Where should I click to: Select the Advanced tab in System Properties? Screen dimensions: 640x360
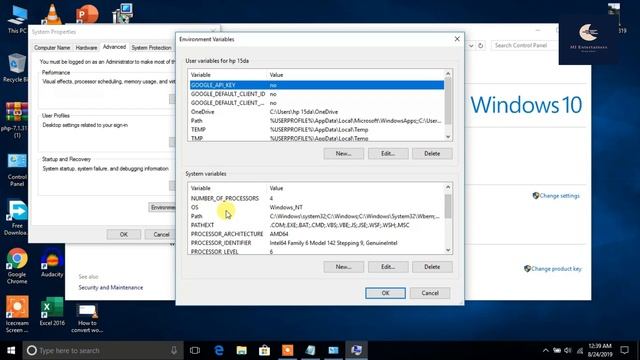click(114, 47)
